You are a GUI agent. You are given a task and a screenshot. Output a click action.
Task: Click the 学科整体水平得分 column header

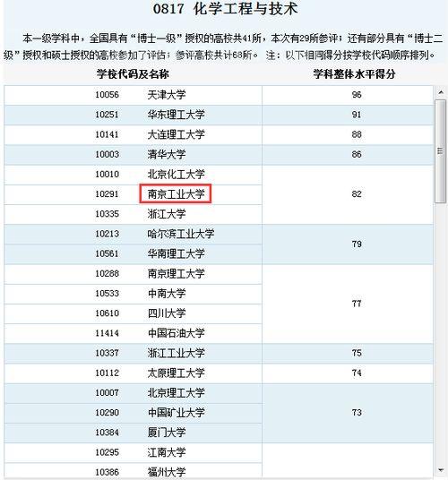354,74
